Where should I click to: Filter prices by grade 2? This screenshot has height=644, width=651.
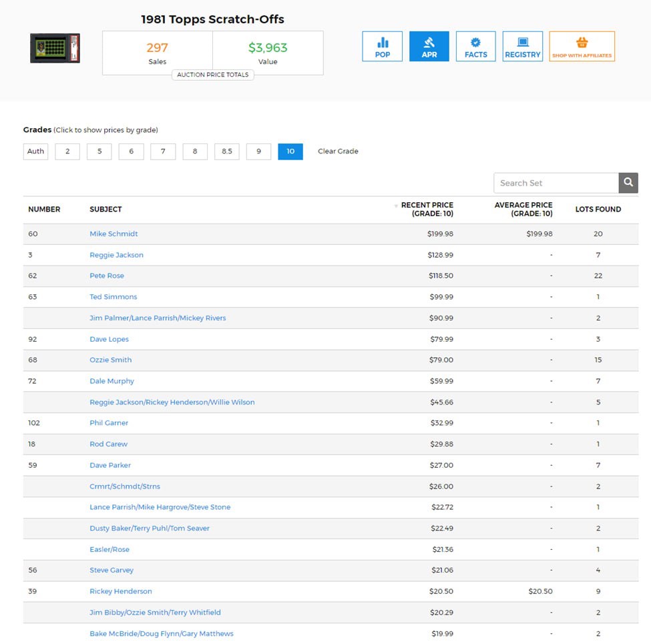67,151
